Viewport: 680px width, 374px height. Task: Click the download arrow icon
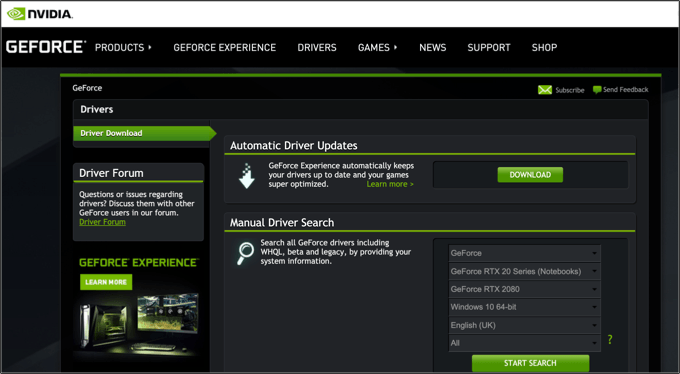(x=247, y=176)
